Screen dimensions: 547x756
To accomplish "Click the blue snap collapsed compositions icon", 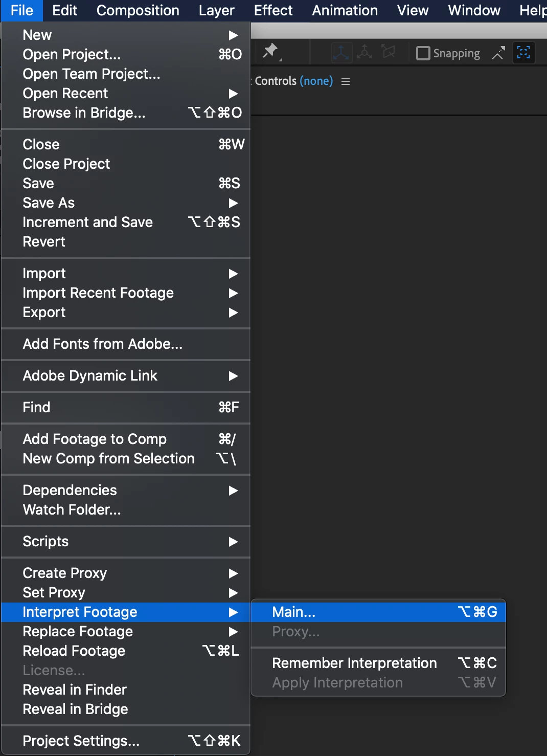I will point(523,52).
